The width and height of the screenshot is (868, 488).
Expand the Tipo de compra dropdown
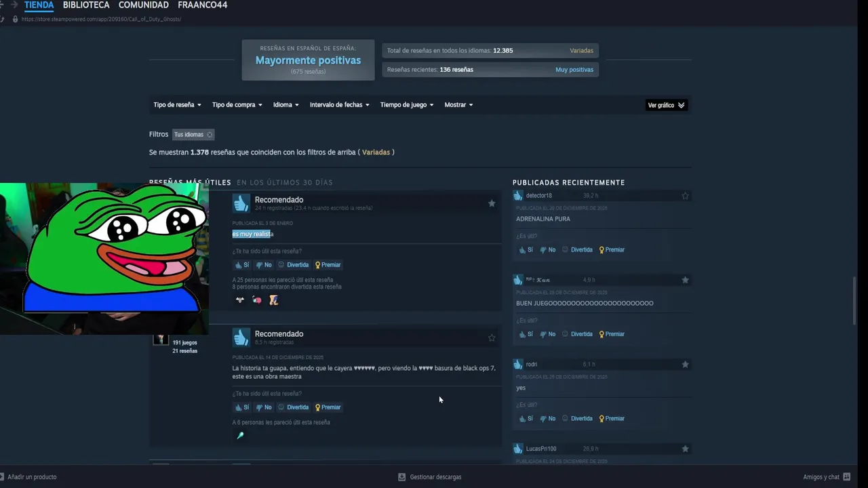(x=237, y=105)
